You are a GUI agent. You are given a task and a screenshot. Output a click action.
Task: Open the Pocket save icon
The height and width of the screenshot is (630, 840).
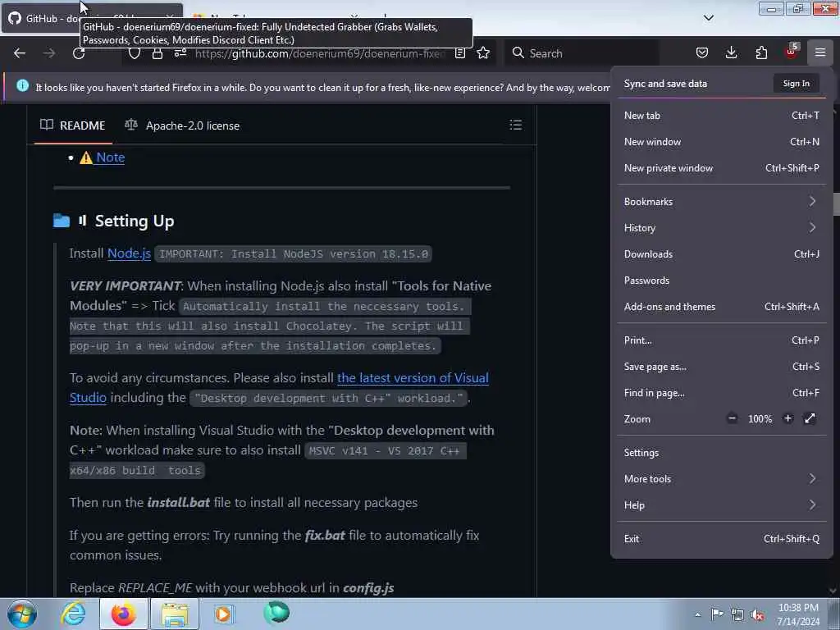tap(702, 53)
